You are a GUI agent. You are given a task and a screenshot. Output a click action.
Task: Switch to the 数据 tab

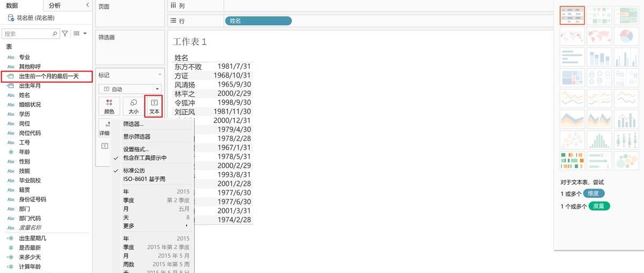[x=12, y=5]
